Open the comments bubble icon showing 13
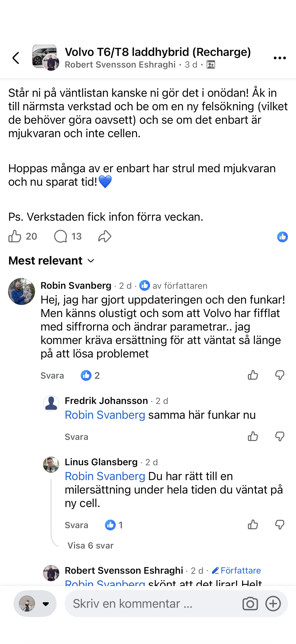This screenshot has width=296, height=644. pos(61,236)
